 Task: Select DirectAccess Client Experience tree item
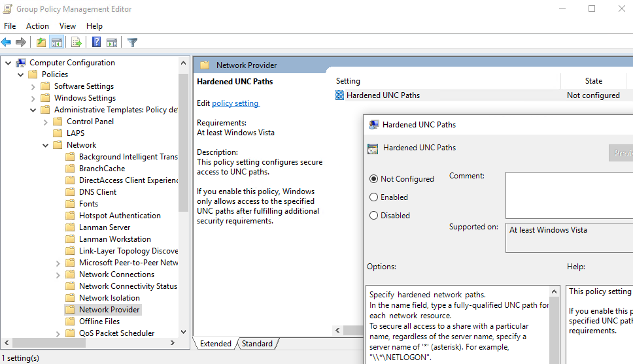(128, 180)
